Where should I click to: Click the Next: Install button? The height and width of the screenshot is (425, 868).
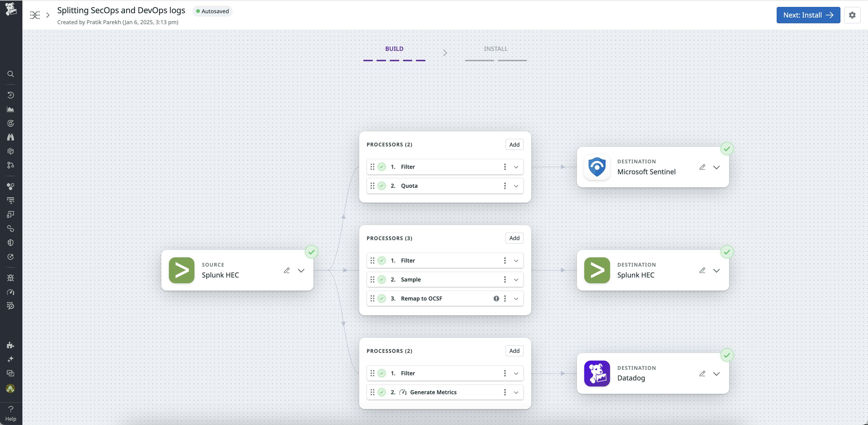tap(808, 15)
